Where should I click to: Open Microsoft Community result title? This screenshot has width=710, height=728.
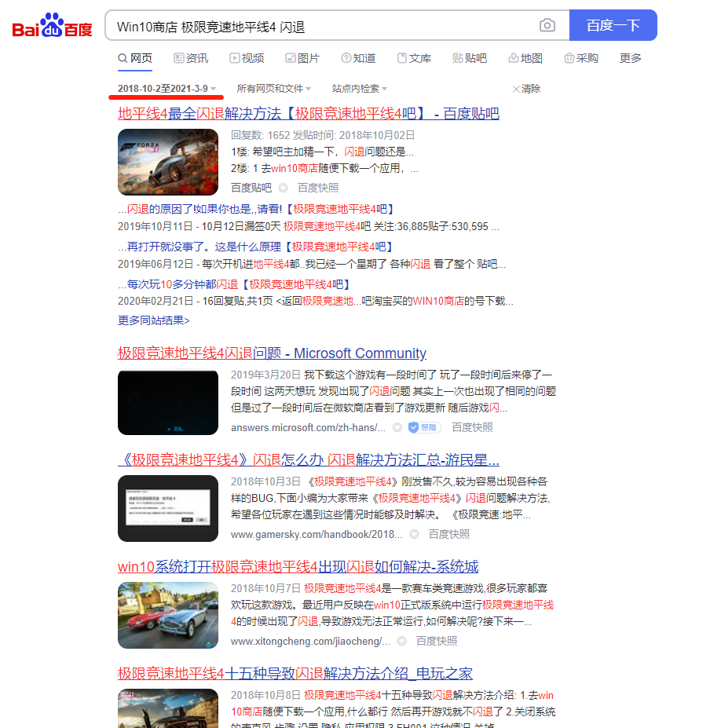click(272, 353)
